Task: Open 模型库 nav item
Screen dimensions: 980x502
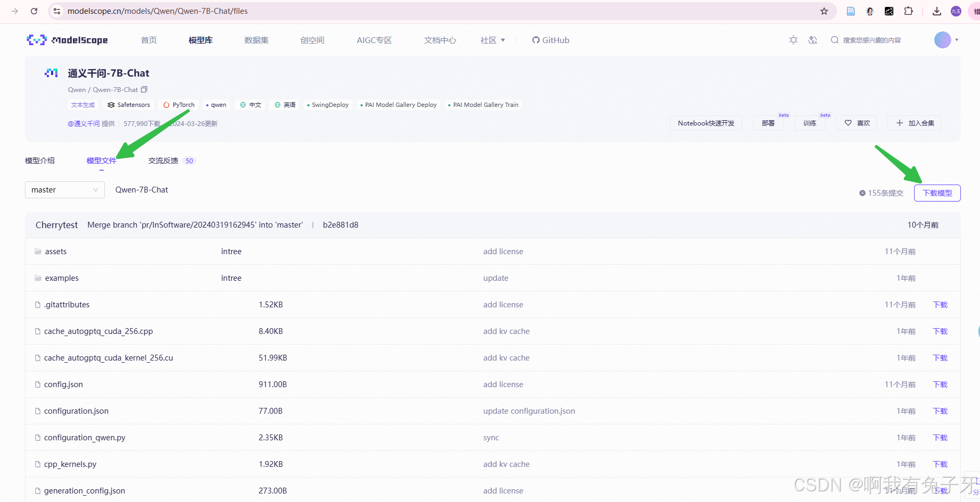Action: pos(200,40)
